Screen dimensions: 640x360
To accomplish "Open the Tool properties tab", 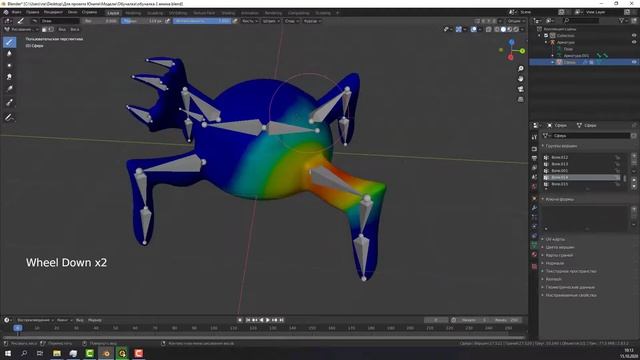I will pyautogui.click(x=535, y=138).
